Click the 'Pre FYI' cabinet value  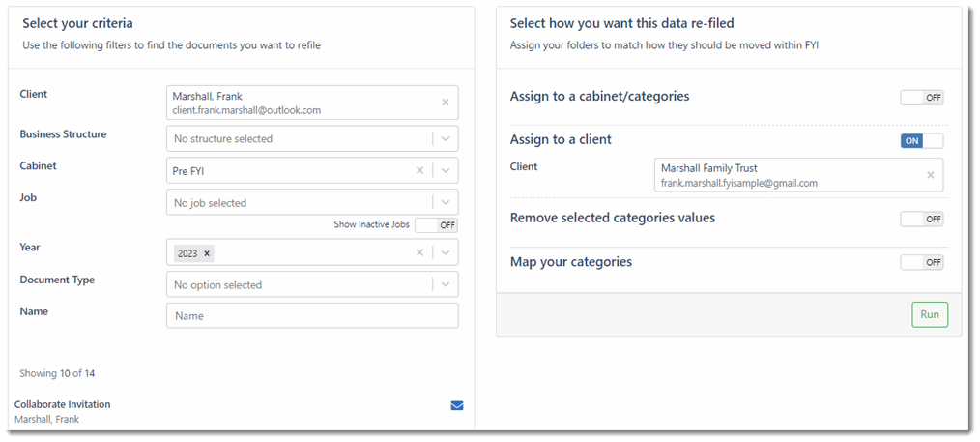coord(189,170)
